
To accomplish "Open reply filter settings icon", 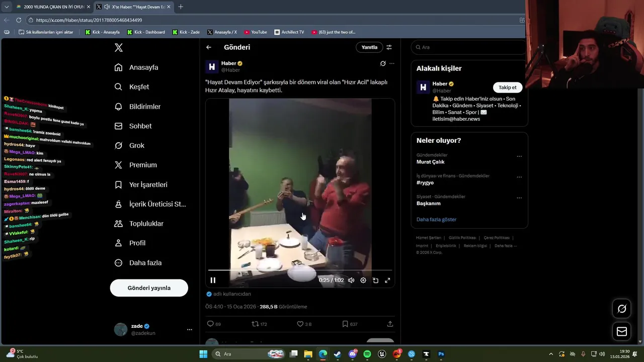I will pos(389,47).
